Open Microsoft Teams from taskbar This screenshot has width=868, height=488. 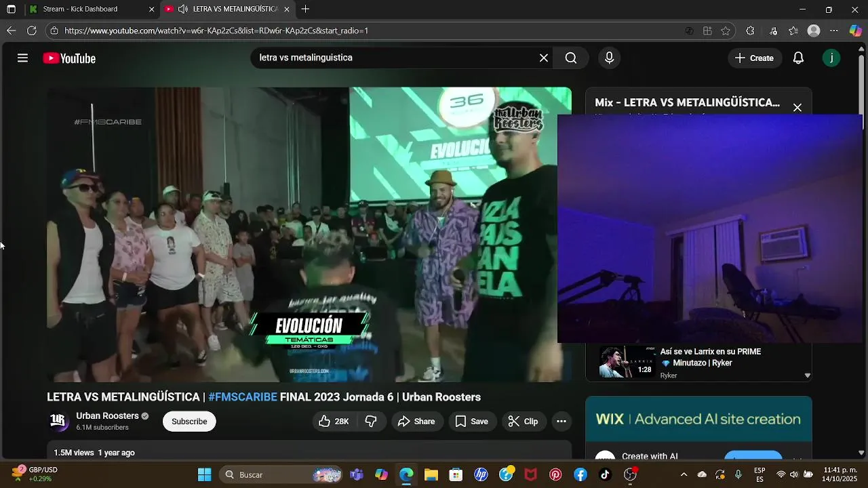point(357,474)
